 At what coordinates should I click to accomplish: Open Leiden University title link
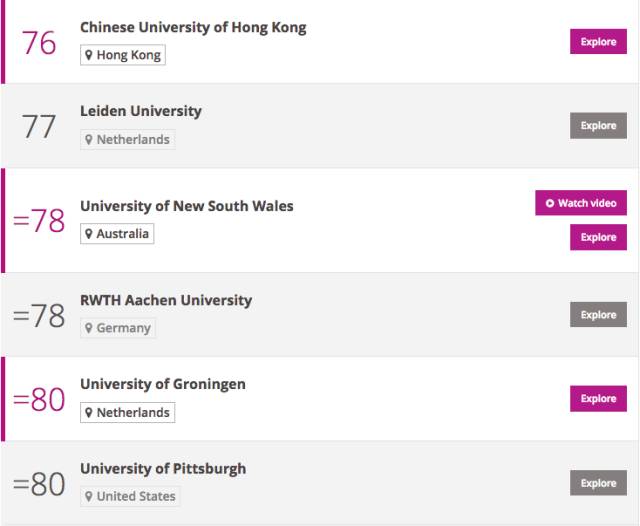click(x=141, y=111)
